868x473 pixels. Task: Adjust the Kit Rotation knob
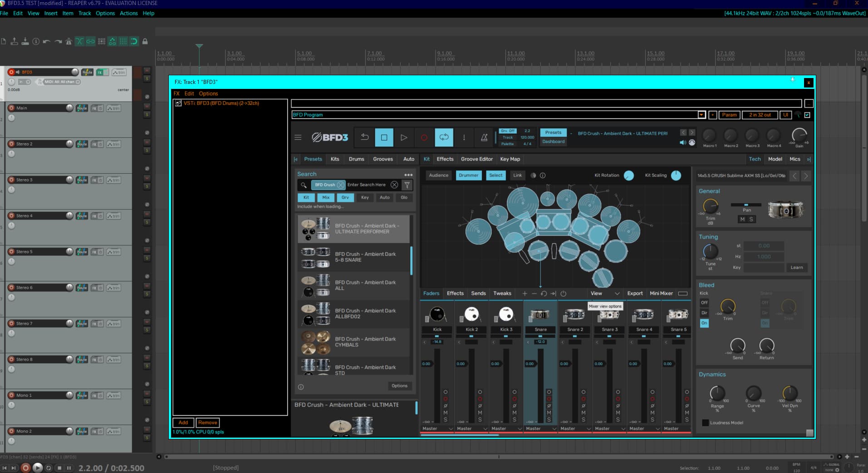629,176
